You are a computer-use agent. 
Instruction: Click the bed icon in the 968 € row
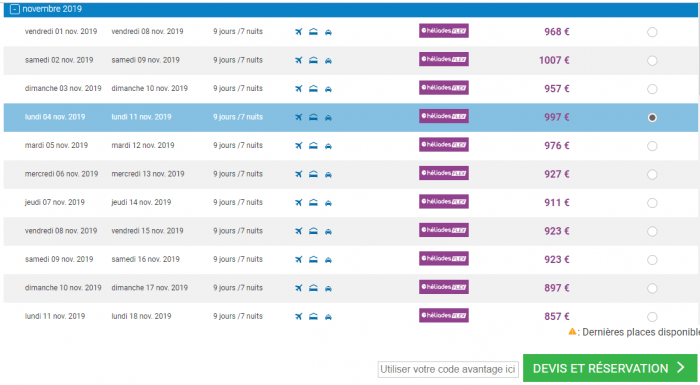313,32
